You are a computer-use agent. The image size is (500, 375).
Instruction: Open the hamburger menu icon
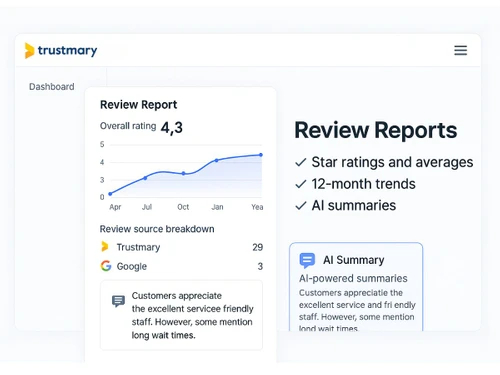pyautogui.click(x=460, y=50)
